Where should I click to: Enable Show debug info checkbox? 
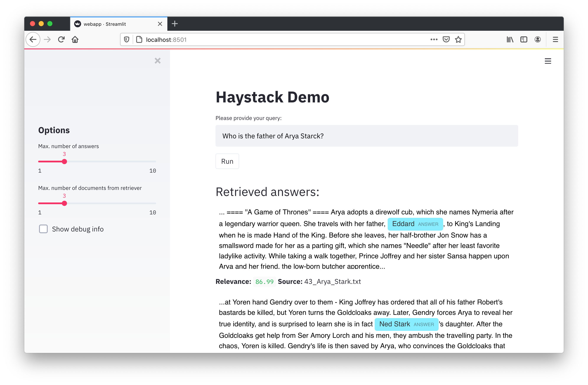pyautogui.click(x=43, y=229)
